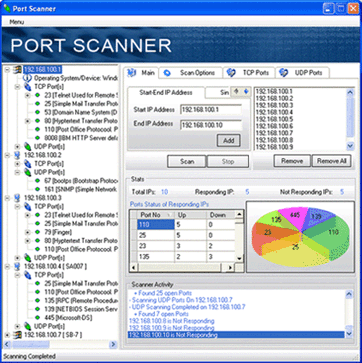Expand TCP Port(s) under 192.168.100.2

(x=17, y=164)
